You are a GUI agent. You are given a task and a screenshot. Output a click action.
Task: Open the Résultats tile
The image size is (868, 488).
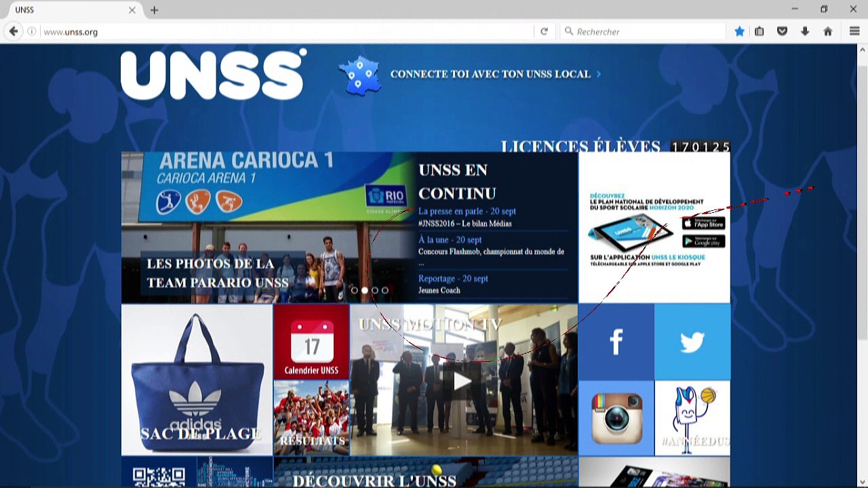pyautogui.click(x=311, y=418)
